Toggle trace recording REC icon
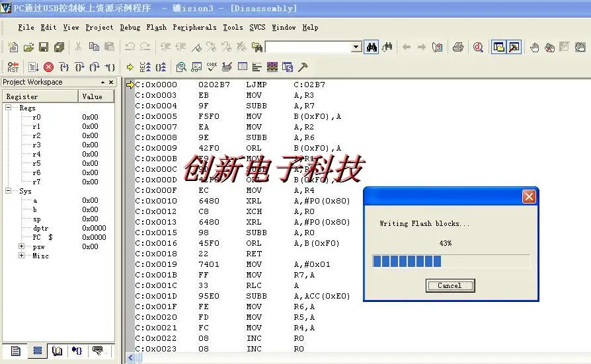This screenshot has width=591, height=364. 145,67
